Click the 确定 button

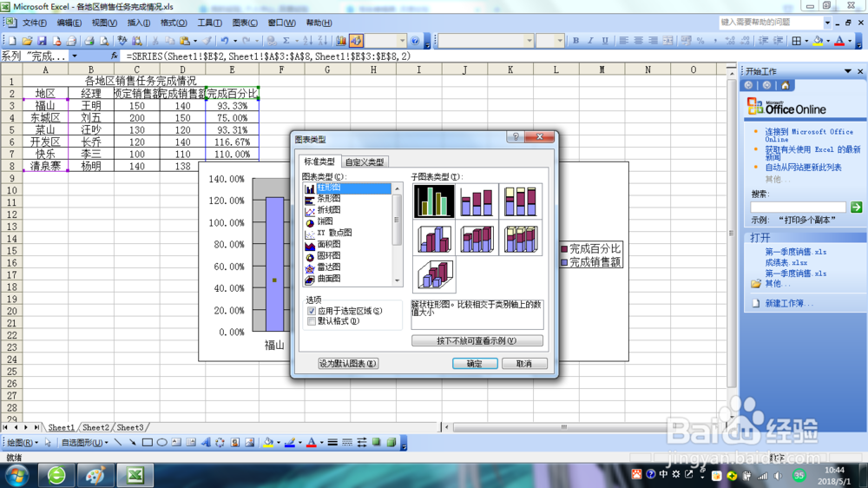pos(475,363)
